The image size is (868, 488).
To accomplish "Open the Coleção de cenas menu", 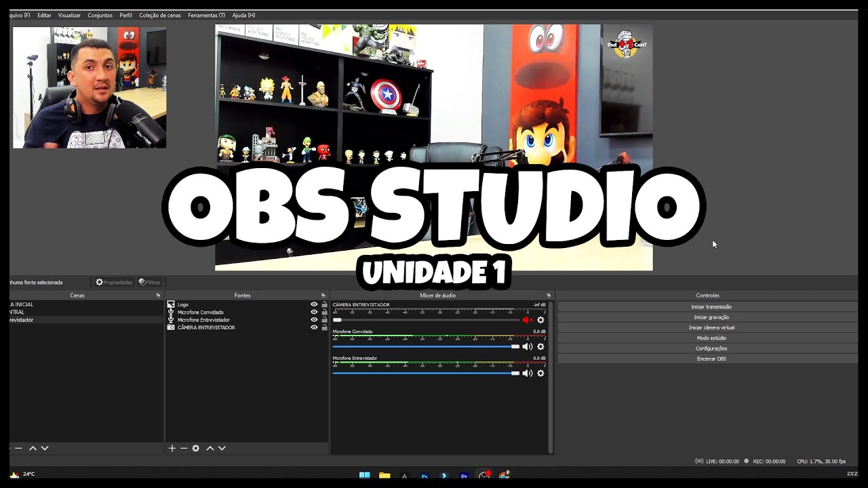I will click(x=160, y=15).
